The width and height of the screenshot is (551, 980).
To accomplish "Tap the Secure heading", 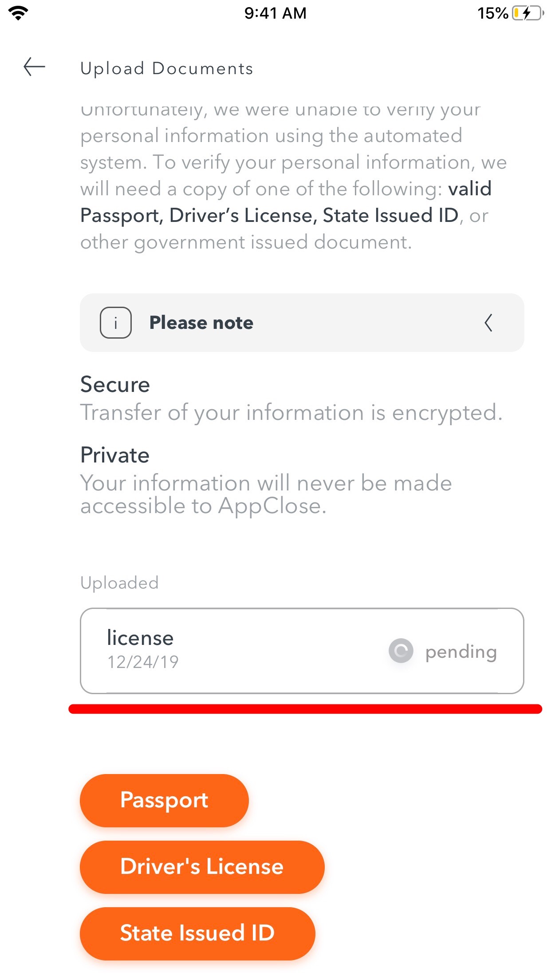I will tap(115, 384).
